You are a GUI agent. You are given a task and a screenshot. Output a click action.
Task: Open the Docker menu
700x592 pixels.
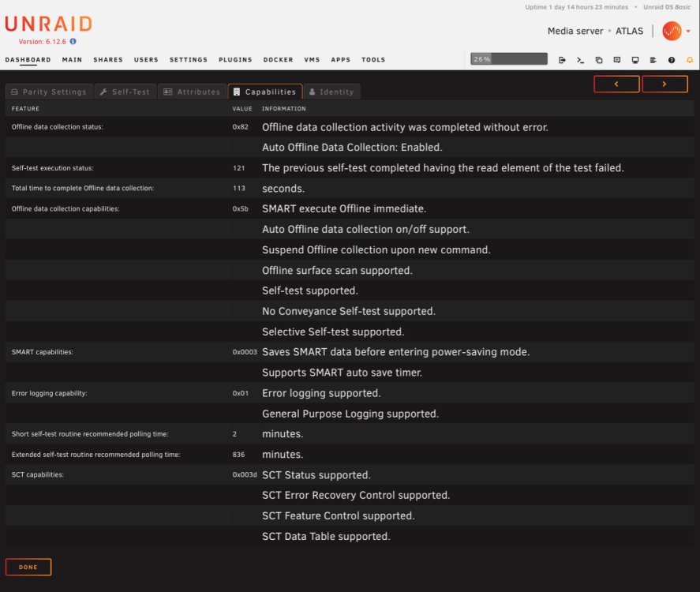click(x=278, y=60)
